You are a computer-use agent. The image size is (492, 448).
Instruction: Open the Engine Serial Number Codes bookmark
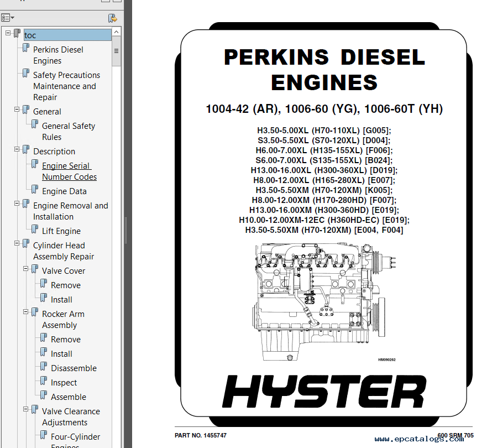(69, 171)
